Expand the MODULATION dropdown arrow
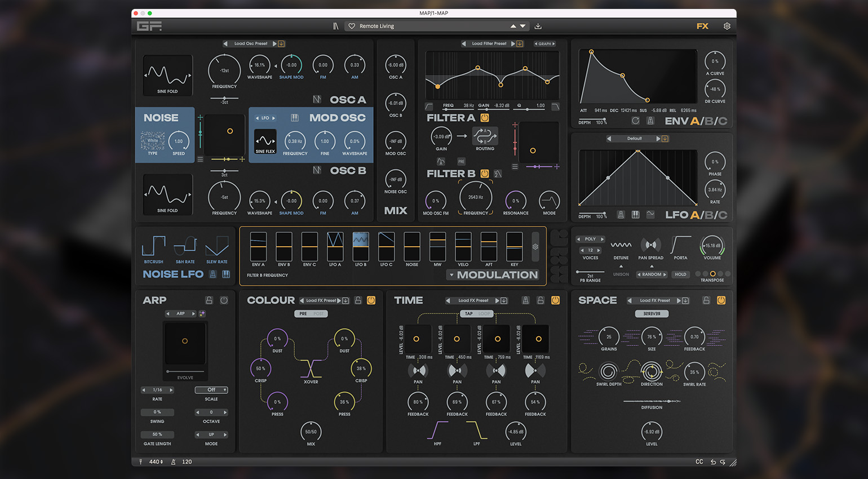 click(451, 275)
